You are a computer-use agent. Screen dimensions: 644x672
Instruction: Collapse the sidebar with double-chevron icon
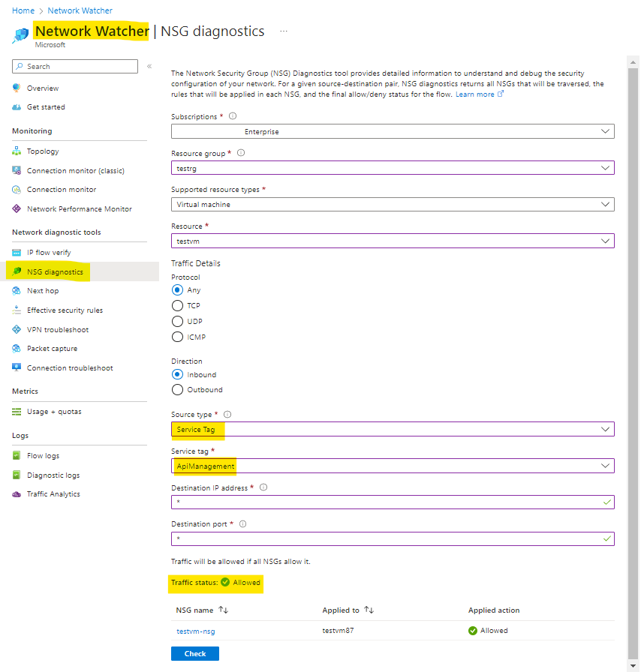149,66
